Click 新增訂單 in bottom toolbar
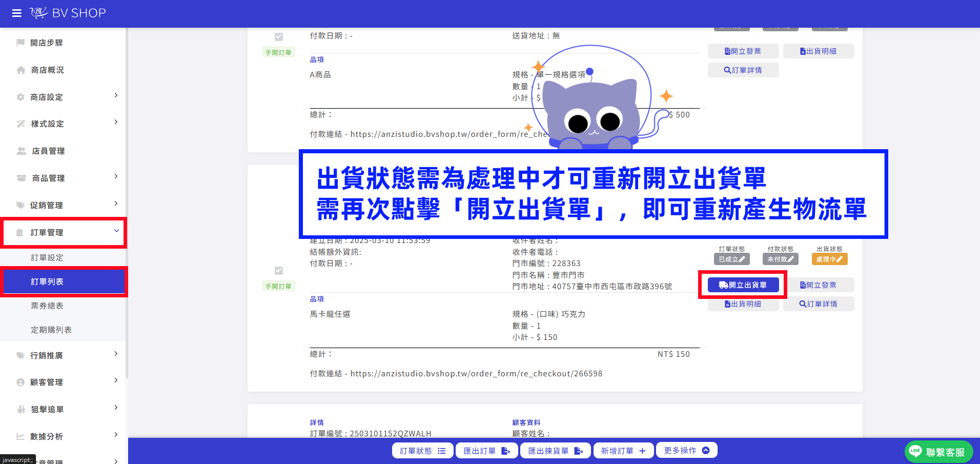This screenshot has height=464, width=980. tap(623, 451)
